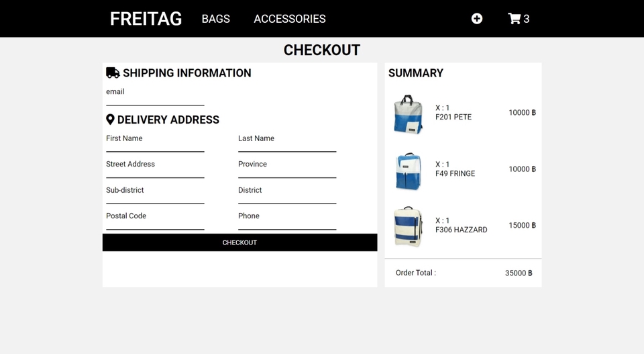Click the F201 PETE 10000 ฿ price

[x=523, y=113]
